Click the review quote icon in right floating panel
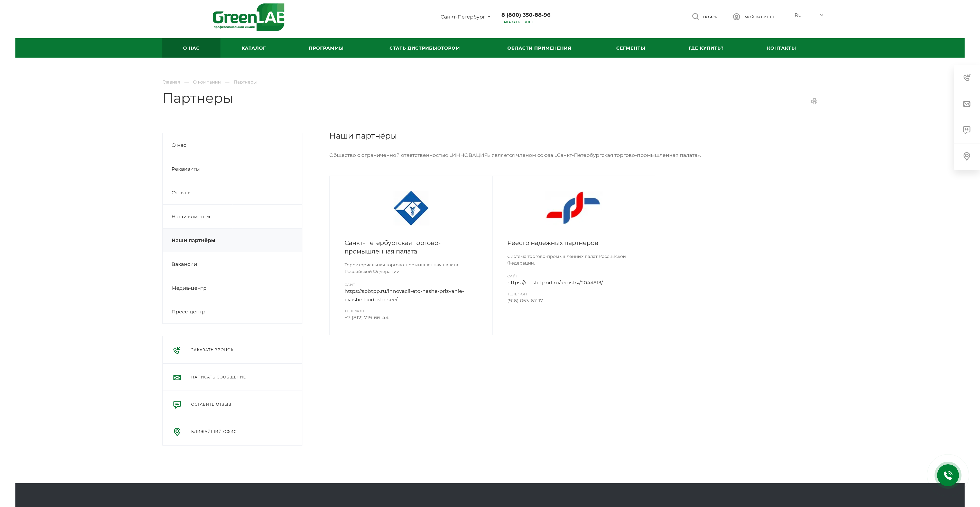Image resolution: width=980 pixels, height=507 pixels. pos(966,130)
